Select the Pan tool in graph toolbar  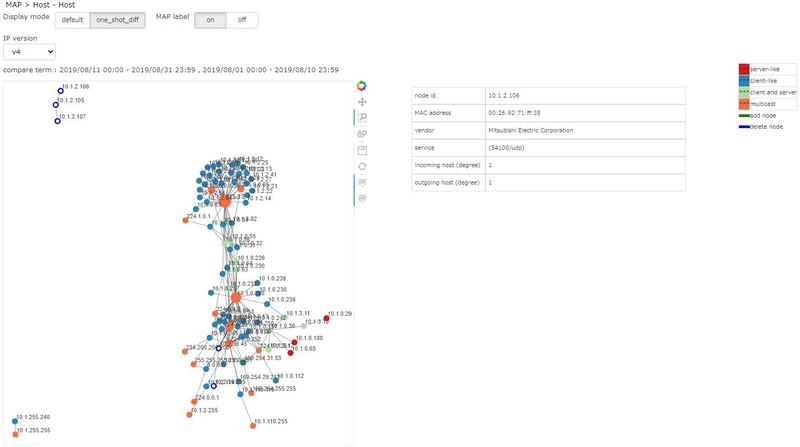click(x=362, y=102)
